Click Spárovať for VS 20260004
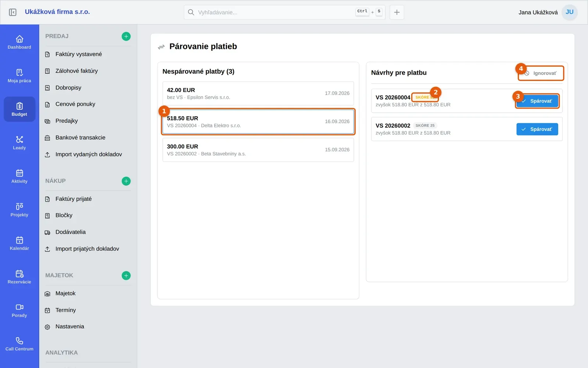Image resolution: width=588 pixels, height=368 pixels. [537, 101]
